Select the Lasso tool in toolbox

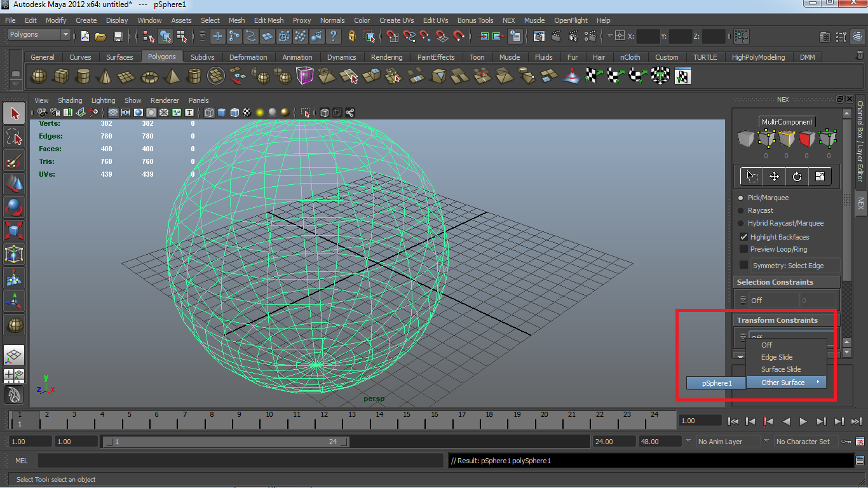coord(14,137)
